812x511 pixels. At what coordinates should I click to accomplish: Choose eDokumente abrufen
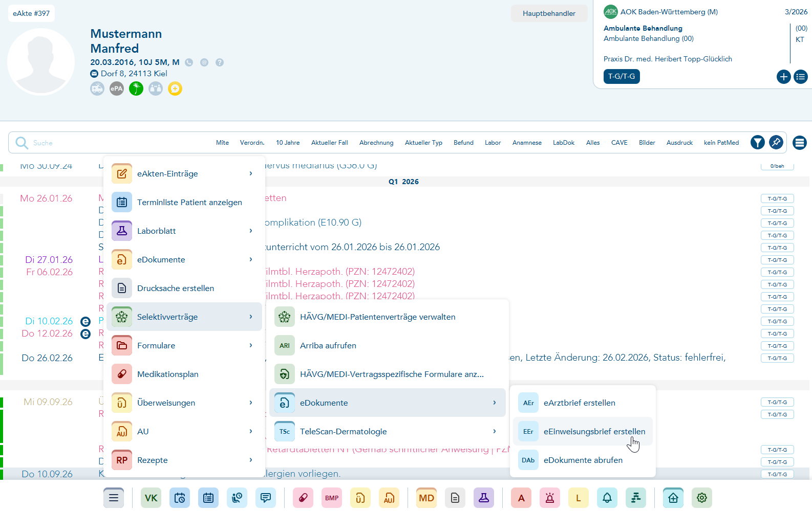[583, 460]
